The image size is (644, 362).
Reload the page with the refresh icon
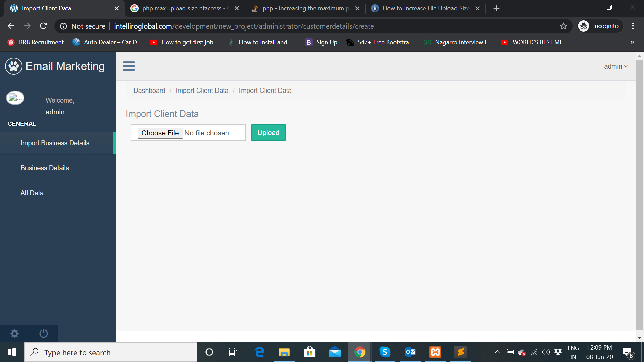point(43,26)
